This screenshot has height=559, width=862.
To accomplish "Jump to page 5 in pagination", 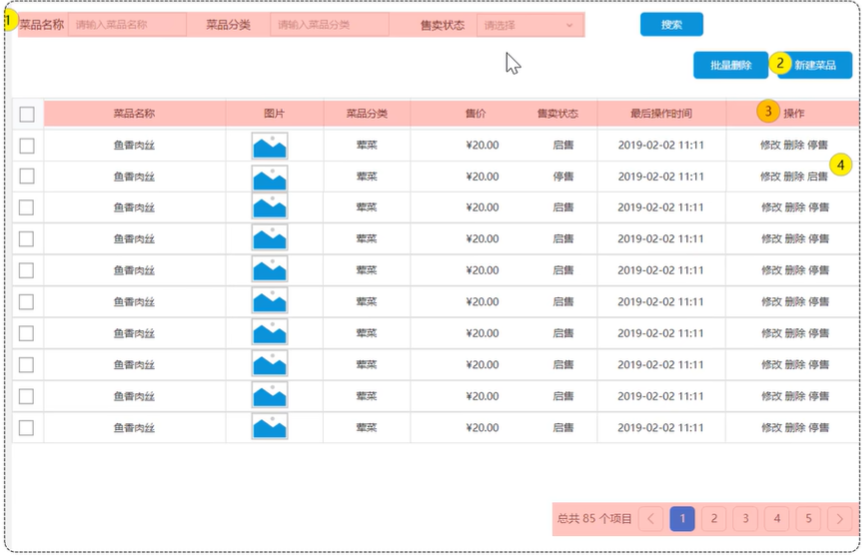I will pyautogui.click(x=808, y=519).
